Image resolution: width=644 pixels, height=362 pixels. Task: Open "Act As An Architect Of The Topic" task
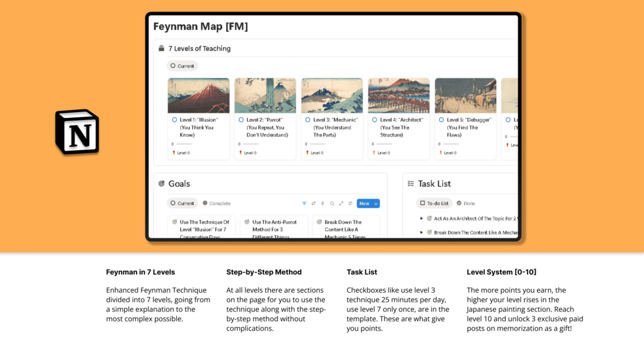tap(475, 218)
